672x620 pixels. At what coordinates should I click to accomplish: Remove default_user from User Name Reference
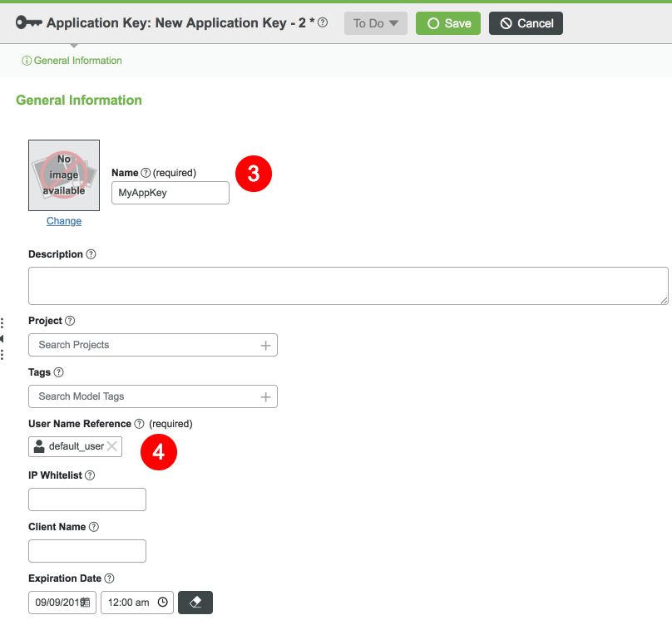point(112,446)
